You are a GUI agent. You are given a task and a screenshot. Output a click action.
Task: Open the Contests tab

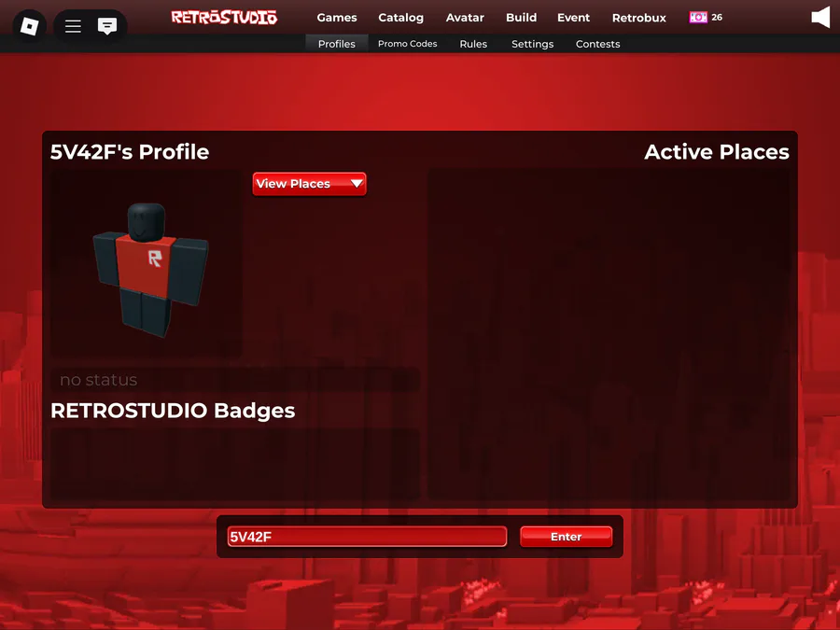[x=598, y=44]
